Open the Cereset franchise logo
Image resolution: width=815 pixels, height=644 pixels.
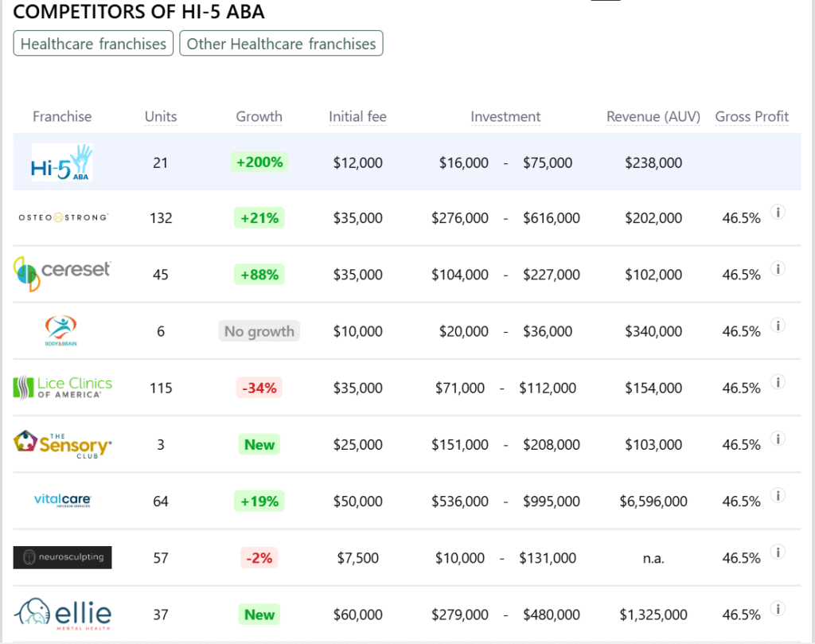pyautogui.click(x=62, y=273)
